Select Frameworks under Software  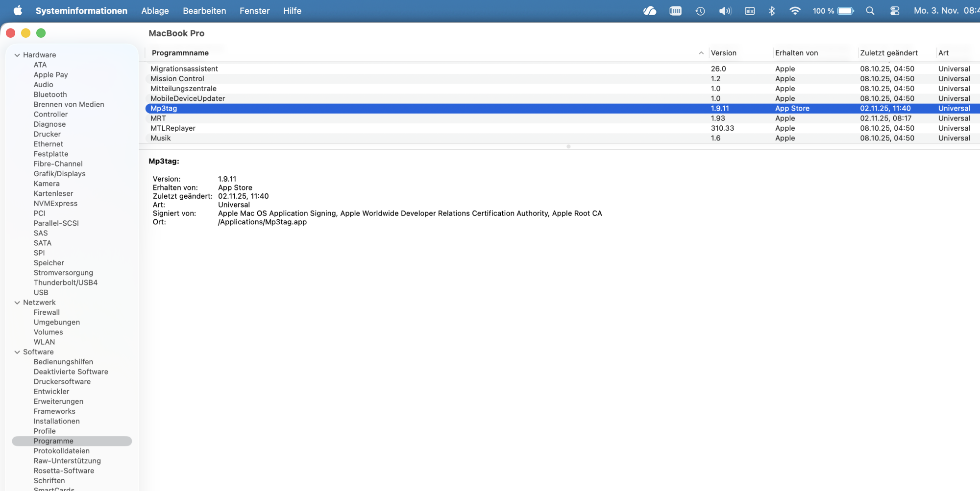[54, 411]
